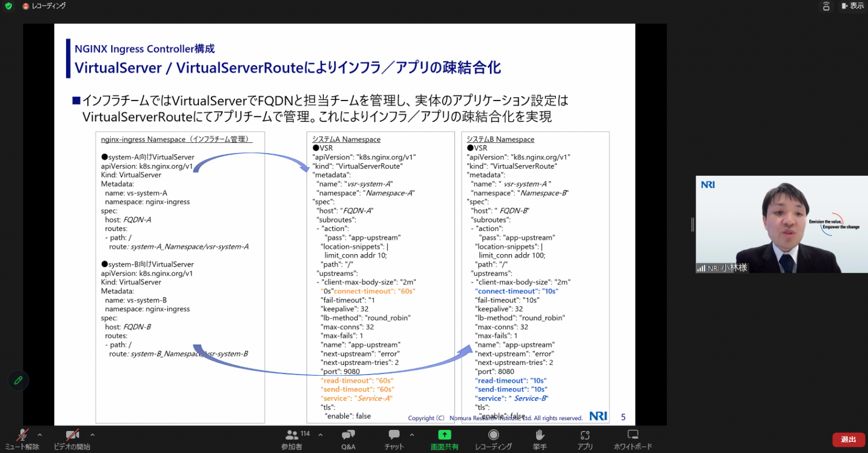
Task: Start 画面共有 screen sharing
Action: (x=445, y=439)
